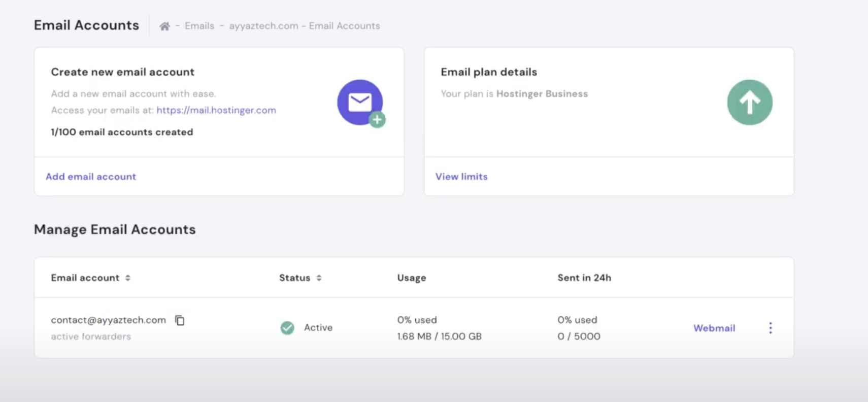Click the green Active checkmark icon
This screenshot has height=402, width=868.
287,328
